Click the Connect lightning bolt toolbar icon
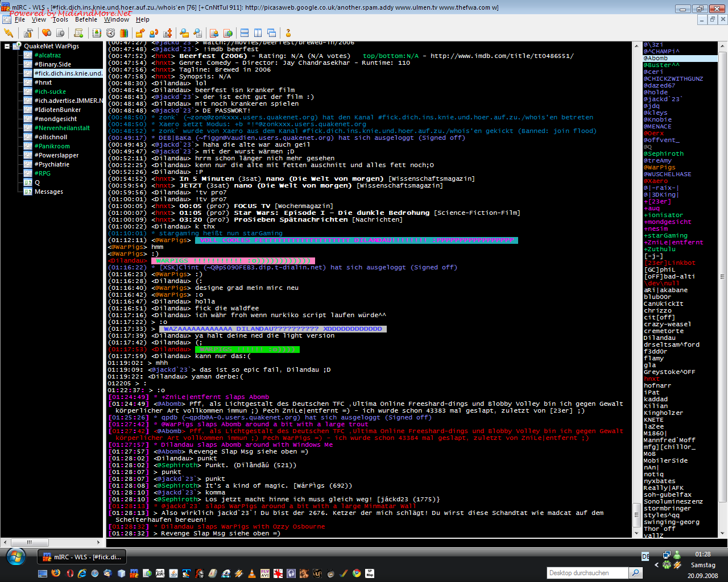Viewport: 728px width, 582px height. (x=9, y=33)
